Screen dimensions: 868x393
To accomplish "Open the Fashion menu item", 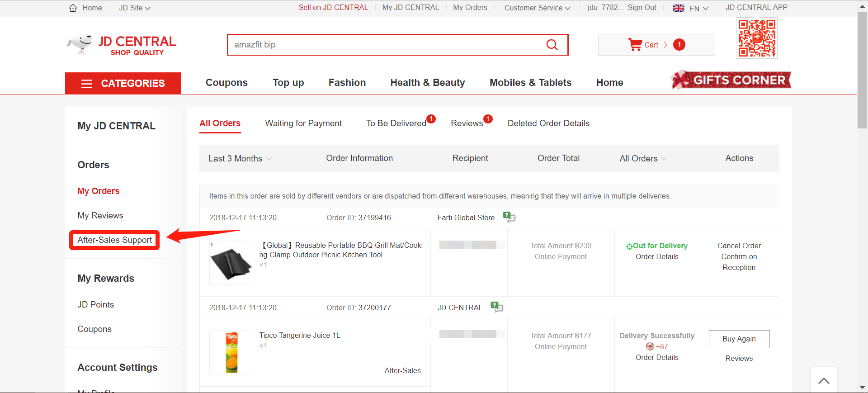I will tap(347, 82).
